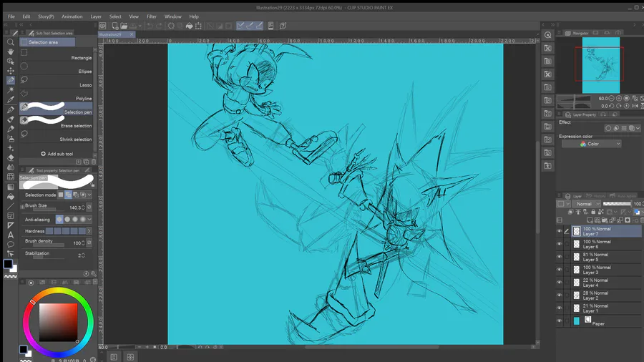Hide Layer 7 using its eye icon

click(559, 232)
